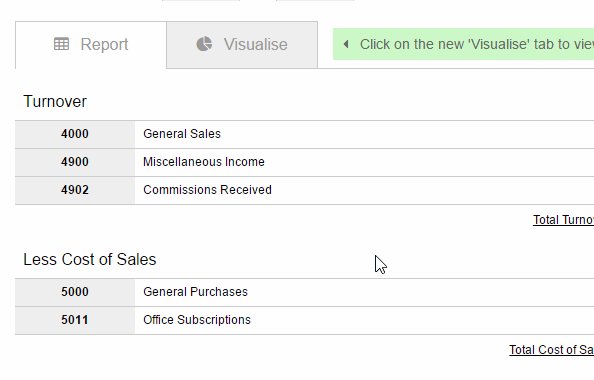Click the left arrow in green hint banner
The image size is (594, 380).
pyautogui.click(x=346, y=44)
